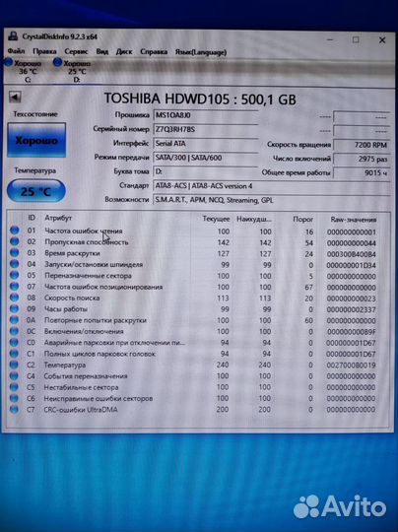Select the Температура attribute row text
This screenshot has height=532, width=398.
click(x=65, y=365)
